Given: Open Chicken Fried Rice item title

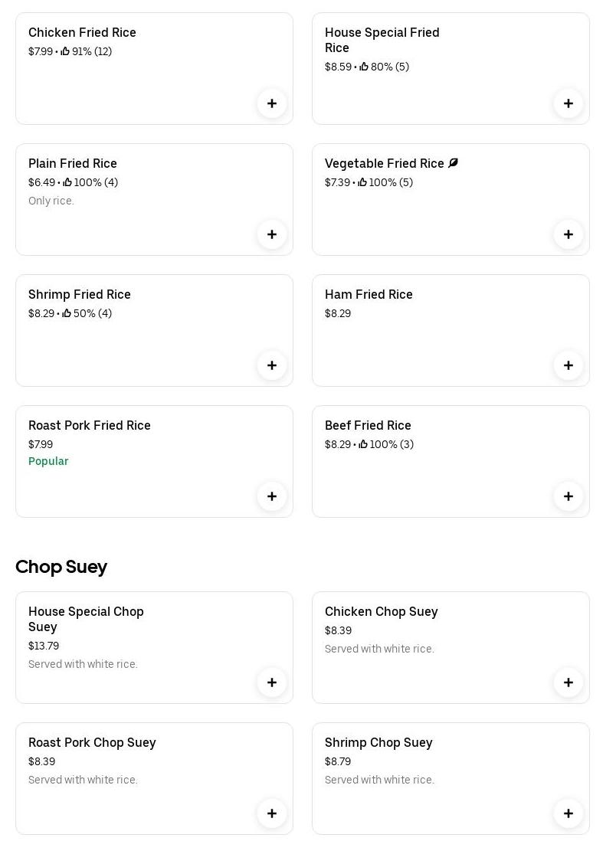Looking at the screenshot, I should [x=82, y=33].
